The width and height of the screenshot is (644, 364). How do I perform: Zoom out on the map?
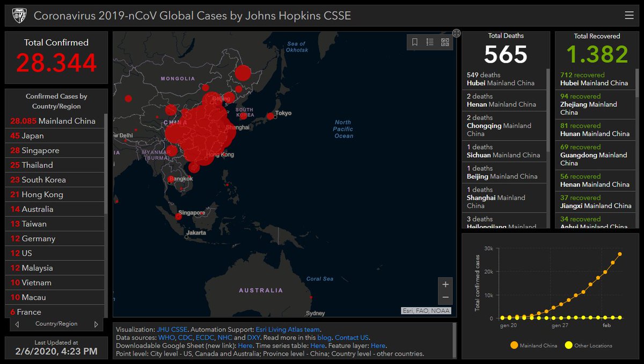(445, 297)
